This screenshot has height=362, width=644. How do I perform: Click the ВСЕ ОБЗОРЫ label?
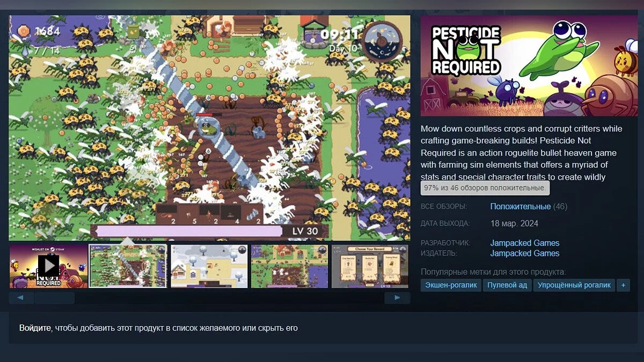point(444,206)
